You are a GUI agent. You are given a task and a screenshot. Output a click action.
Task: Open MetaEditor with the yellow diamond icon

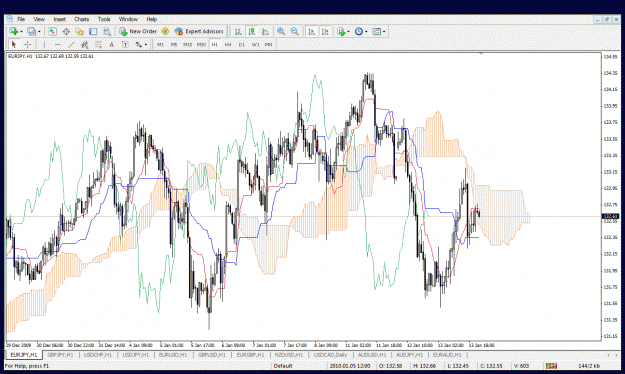click(x=165, y=31)
